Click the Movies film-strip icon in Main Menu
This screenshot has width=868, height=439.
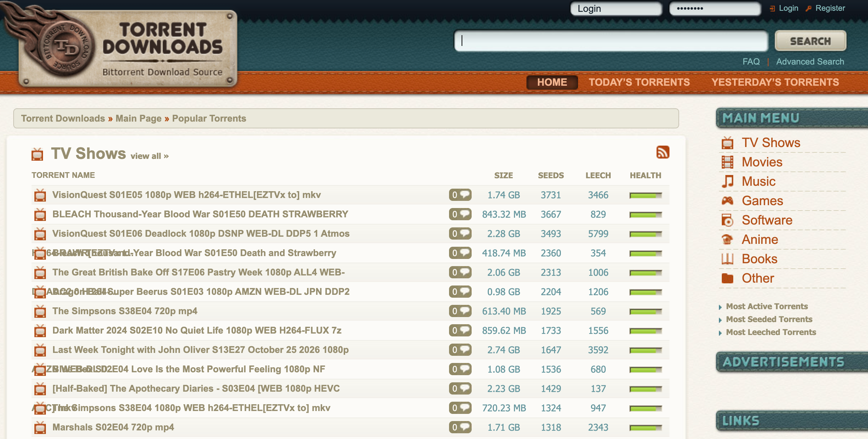[x=727, y=162]
